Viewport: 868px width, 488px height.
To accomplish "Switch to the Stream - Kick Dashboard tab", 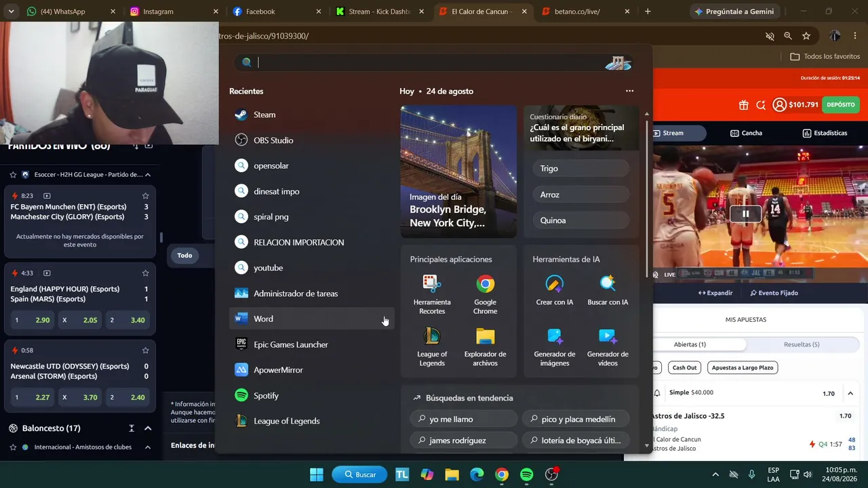I will [380, 12].
